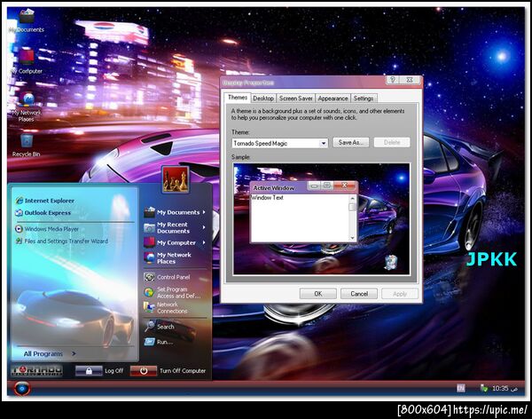Click the help question mark button in dialog

pos(393,80)
